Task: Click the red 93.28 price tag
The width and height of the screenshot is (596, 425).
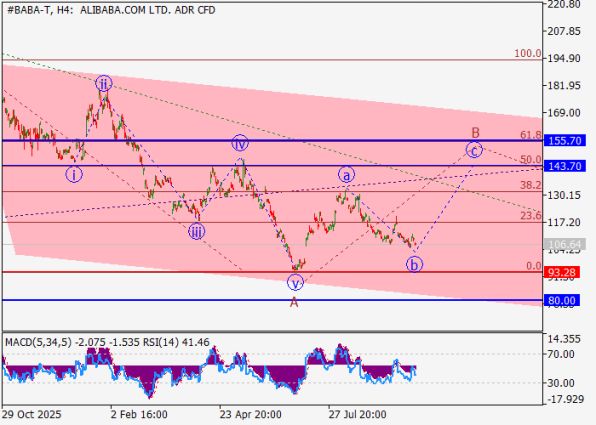Action: pos(562,272)
